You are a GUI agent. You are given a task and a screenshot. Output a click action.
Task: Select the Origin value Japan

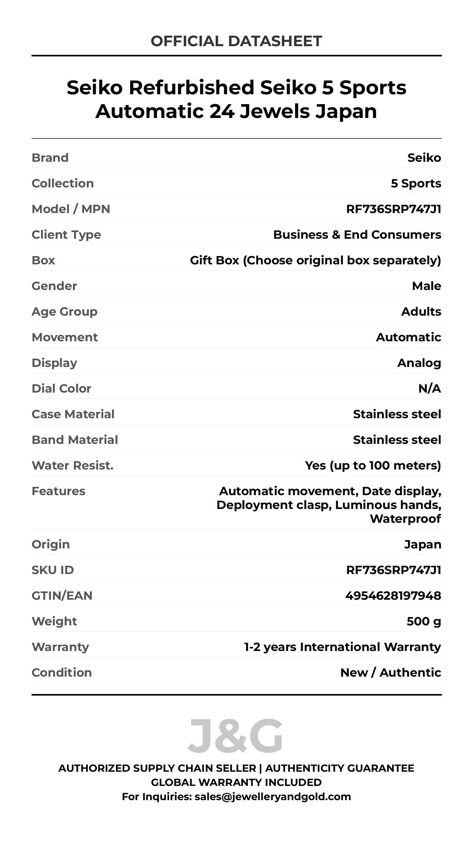[x=423, y=544]
